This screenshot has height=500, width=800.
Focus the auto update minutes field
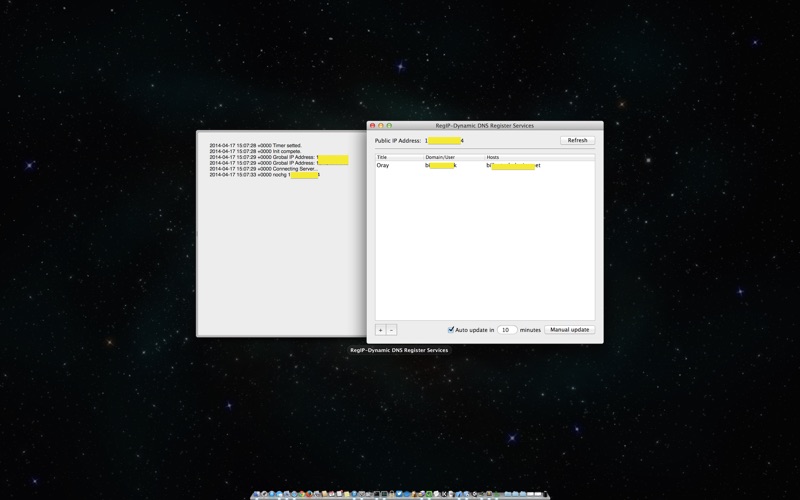coord(507,330)
